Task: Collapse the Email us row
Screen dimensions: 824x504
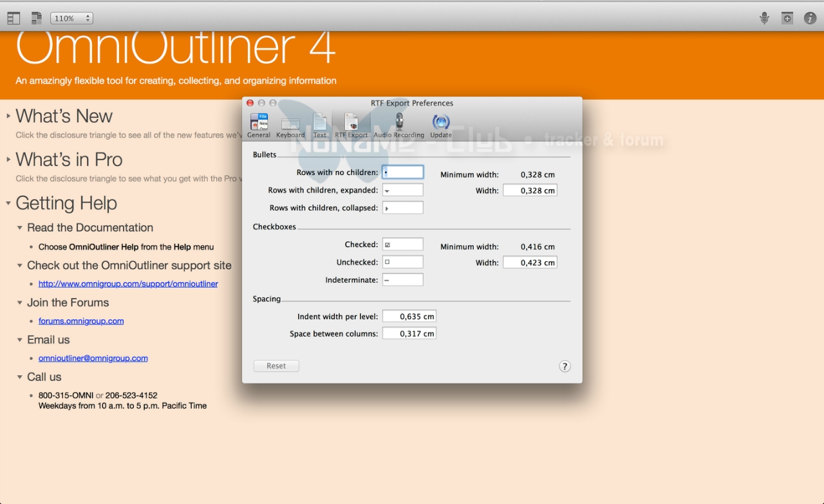Action: coord(20,340)
